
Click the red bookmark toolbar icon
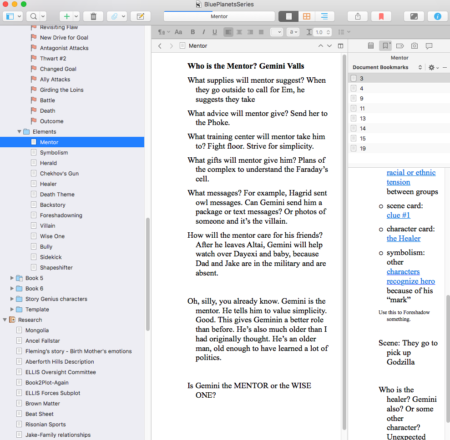click(381, 16)
